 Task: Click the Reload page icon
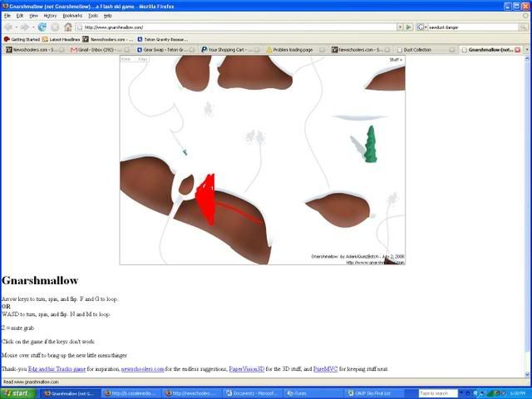pyautogui.click(x=42, y=27)
